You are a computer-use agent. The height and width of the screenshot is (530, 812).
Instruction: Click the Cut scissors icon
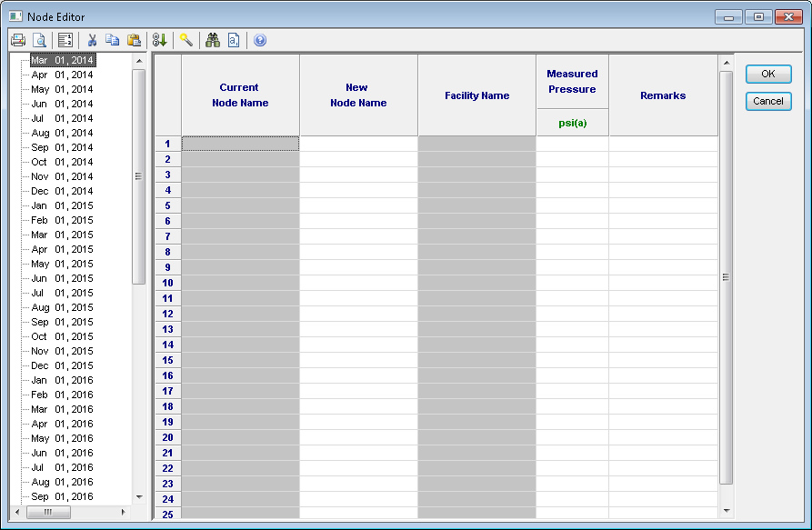tap(92, 40)
